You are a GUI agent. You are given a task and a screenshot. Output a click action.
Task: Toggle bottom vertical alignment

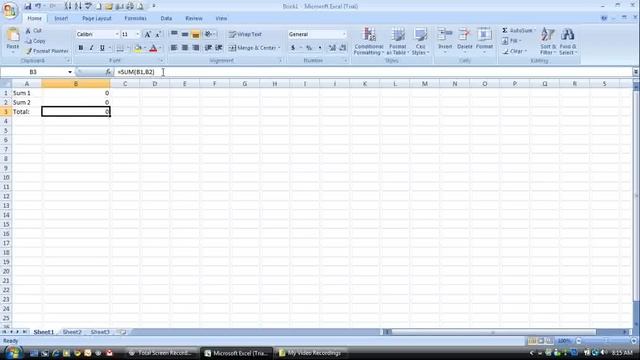point(196,34)
